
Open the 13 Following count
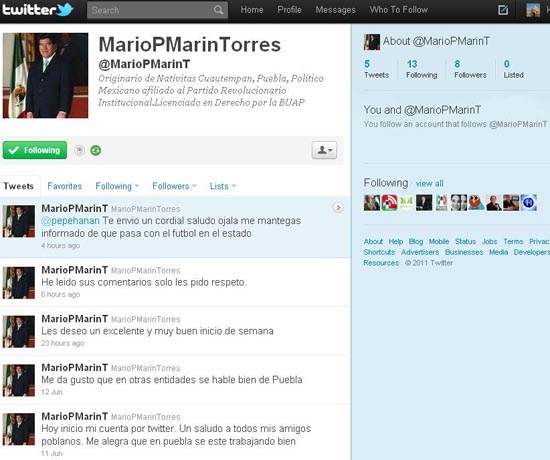pos(422,69)
